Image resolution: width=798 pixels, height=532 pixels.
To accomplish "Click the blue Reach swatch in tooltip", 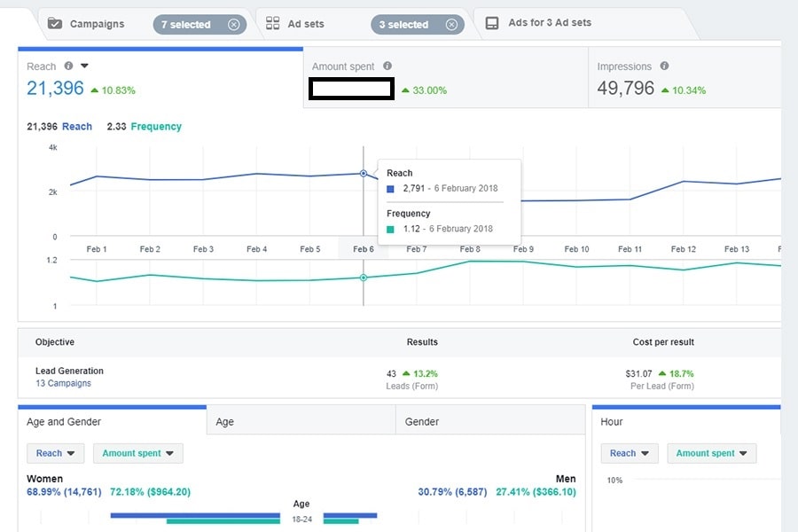I will click(x=390, y=189).
